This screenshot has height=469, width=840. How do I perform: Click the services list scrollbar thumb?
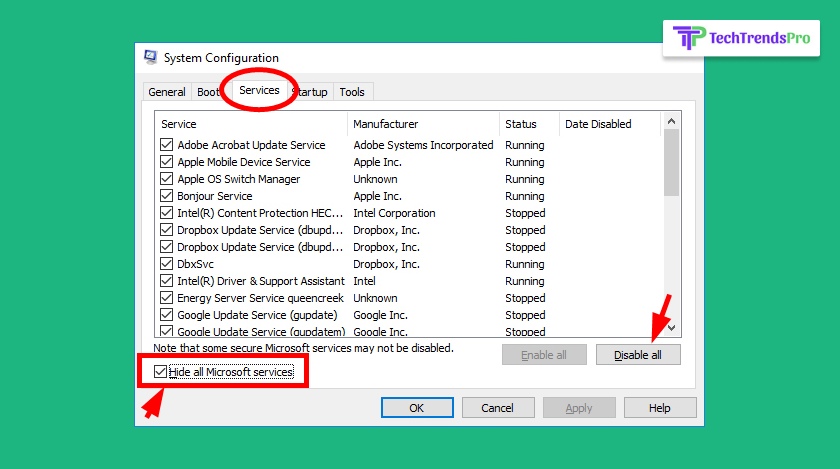[671, 163]
